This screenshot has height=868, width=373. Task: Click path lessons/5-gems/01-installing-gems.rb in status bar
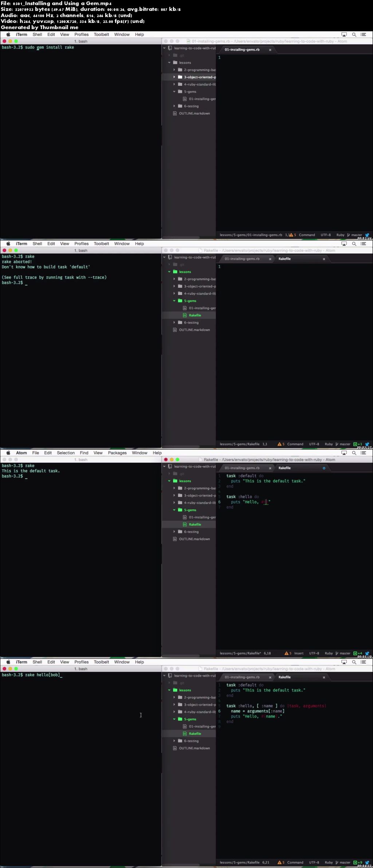tap(251, 235)
